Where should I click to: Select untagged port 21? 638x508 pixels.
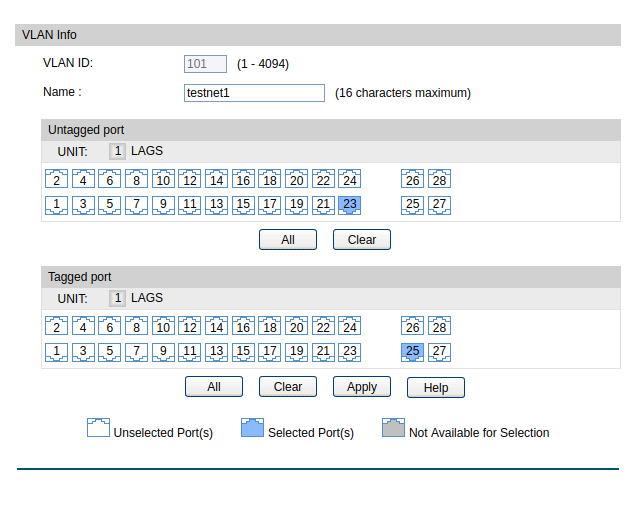coord(323,205)
